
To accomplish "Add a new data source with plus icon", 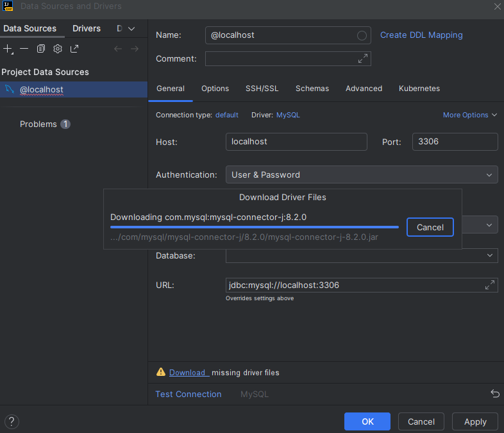I will pyautogui.click(x=8, y=49).
